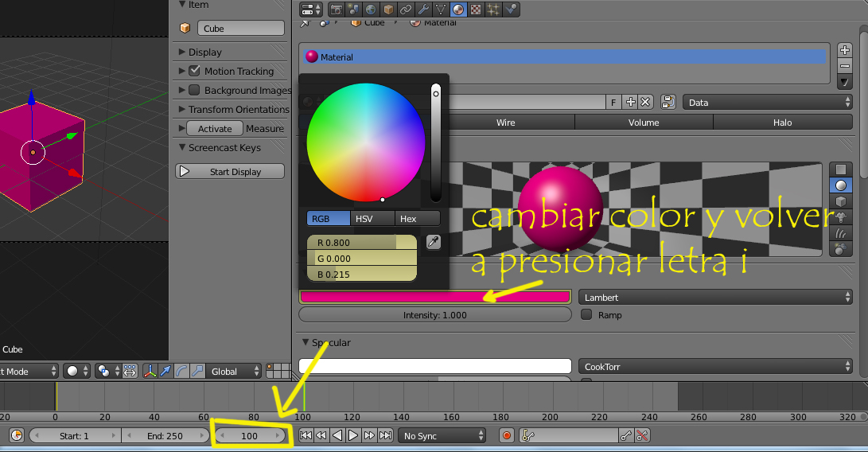Image resolution: width=868 pixels, height=452 pixels.
Task: Open the Modifiers tab (wrench icon)
Action: [423, 10]
